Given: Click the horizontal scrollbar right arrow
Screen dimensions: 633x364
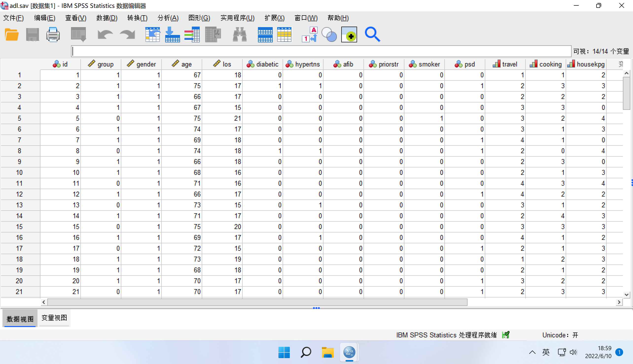Looking at the screenshot, I should (619, 302).
